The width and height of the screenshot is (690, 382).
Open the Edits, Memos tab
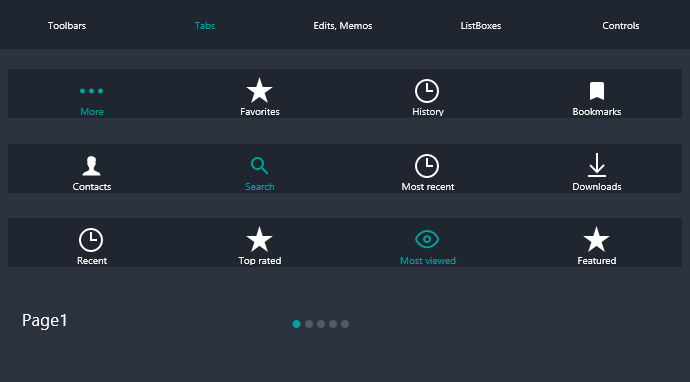click(x=343, y=26)
